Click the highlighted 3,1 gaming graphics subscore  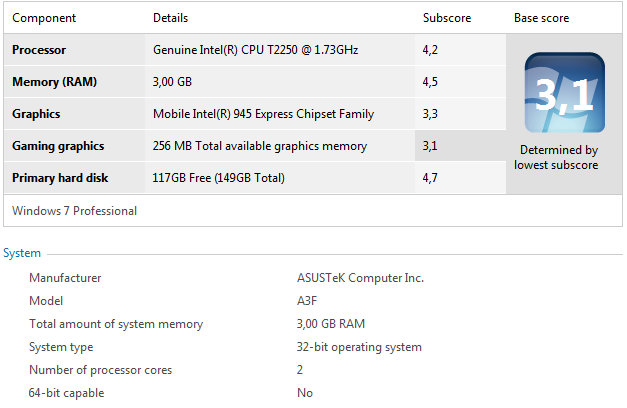[430, 146]
